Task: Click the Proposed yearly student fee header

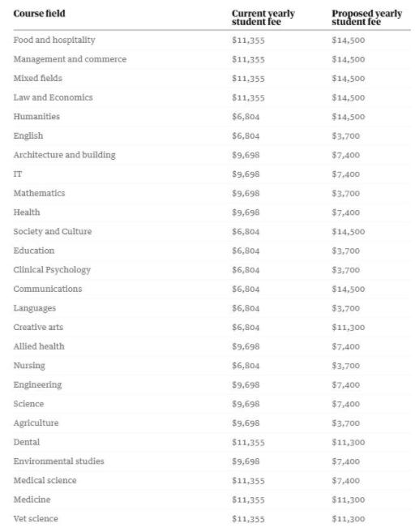Action: point(366,18)
